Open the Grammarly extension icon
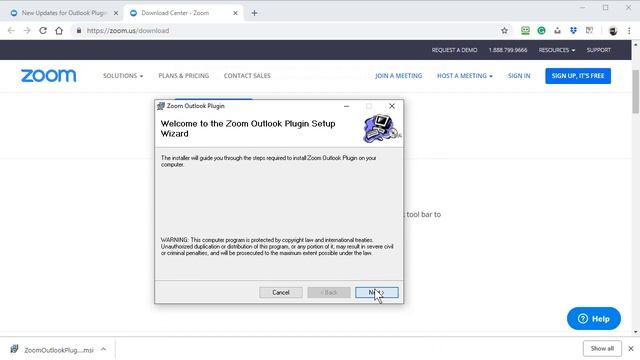640x360 pixels. point(541,31)
